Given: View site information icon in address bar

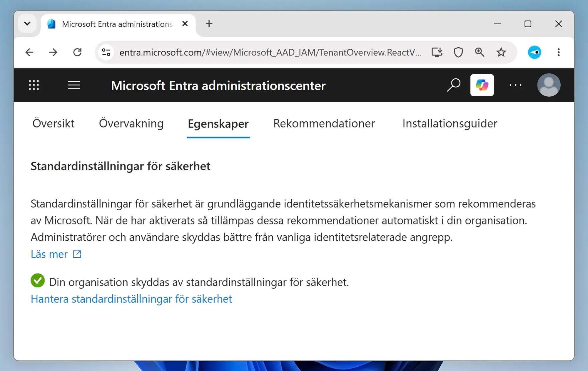Looking at the screenshot, I should point(106,52).
